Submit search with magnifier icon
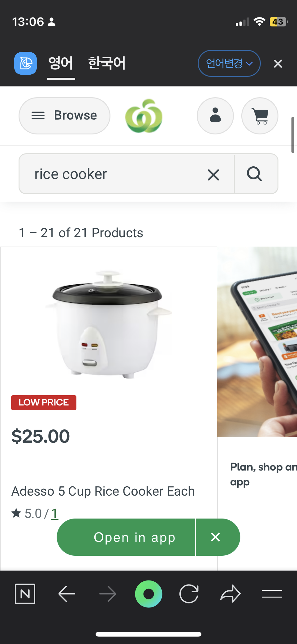The image size is (297, 644). pyautogui.click(x=255, y=174)
